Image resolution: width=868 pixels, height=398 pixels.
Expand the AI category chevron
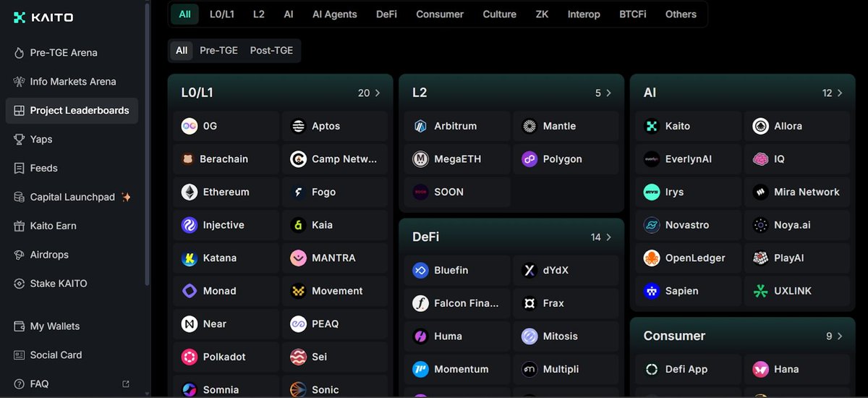pos(840,93)
